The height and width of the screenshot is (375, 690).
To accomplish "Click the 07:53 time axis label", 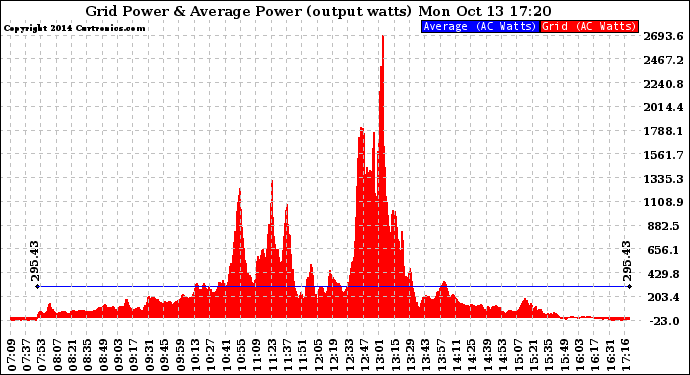I will 42,354.
